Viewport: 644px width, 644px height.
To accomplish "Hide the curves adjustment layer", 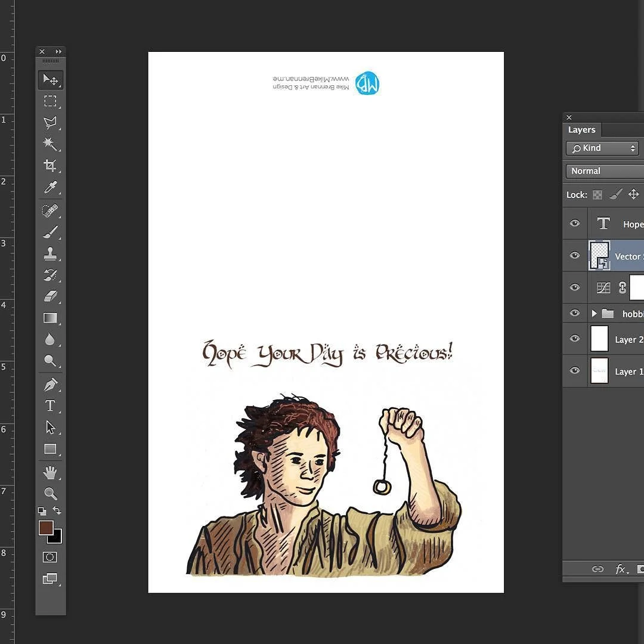I will tap(575, 287).
